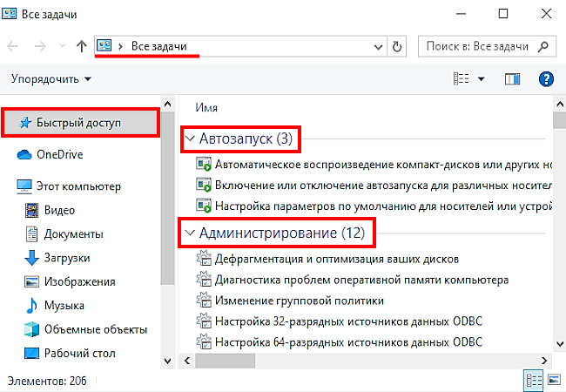Expand the address bar history dropdown
Viewport: 566px width, 392px height.
[378, 47]
